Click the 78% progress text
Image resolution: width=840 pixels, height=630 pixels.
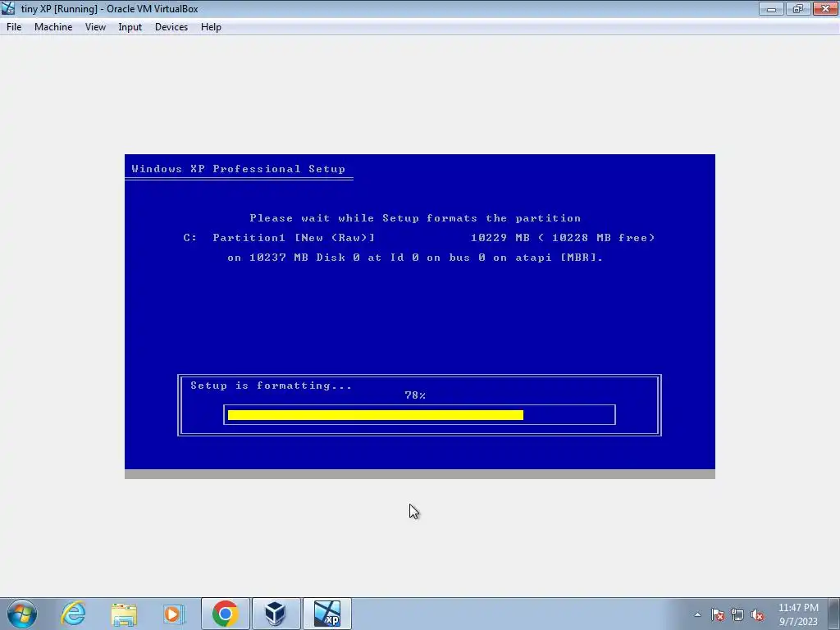(x=415, y=395)
